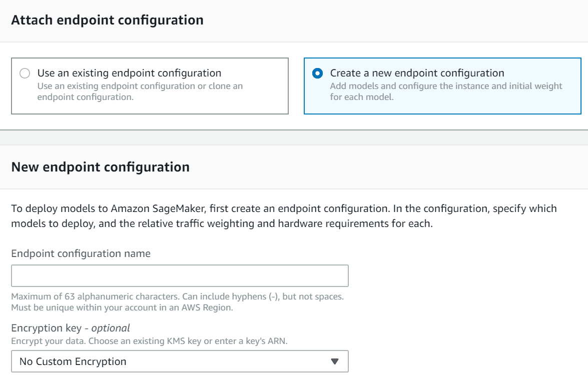Viewport: 588px width, 375px height.
Task: Click the New endpoint configuration section header
Action: (x=100, y=166)
